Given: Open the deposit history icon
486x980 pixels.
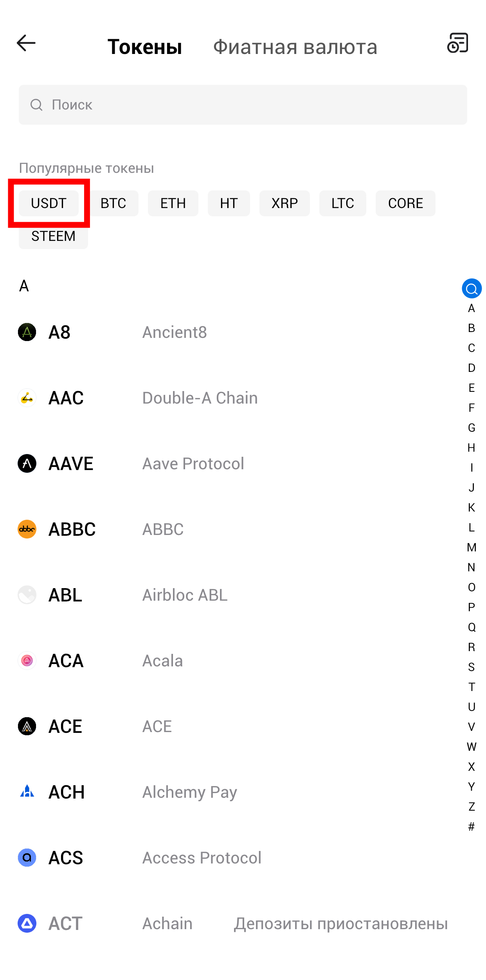Looking at the screenshot, I should 457,43.
